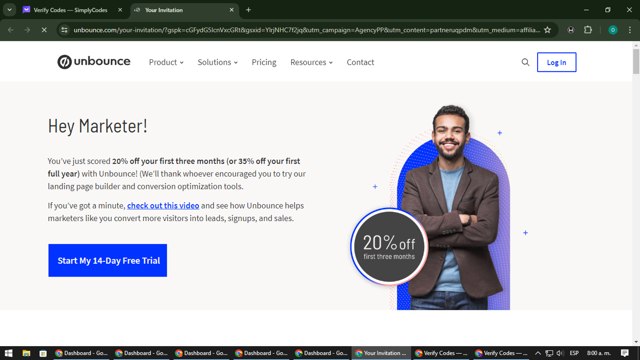This screenshot has width=640, height=360.
Task: Open the check out this video link
Action: 163,205
